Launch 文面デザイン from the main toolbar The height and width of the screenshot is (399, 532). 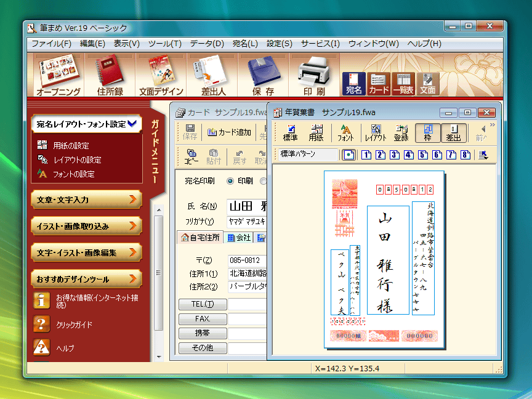tap(161, 75)
